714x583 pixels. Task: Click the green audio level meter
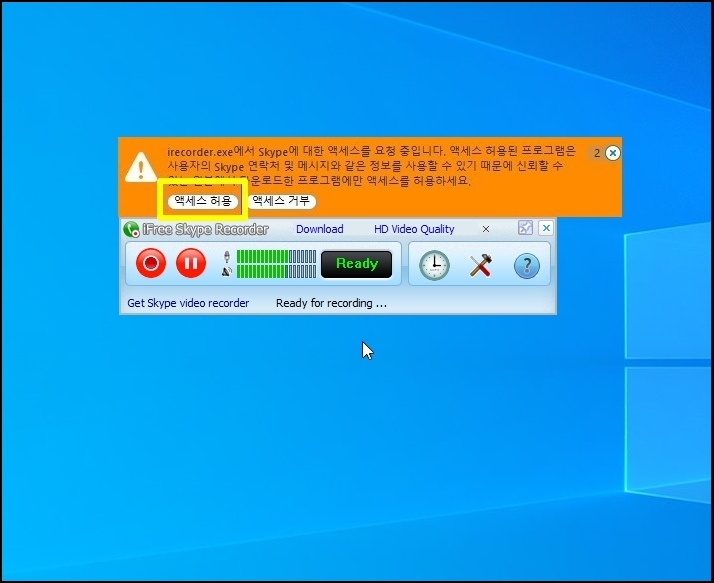pyautogui.click(x=276, y=264)
